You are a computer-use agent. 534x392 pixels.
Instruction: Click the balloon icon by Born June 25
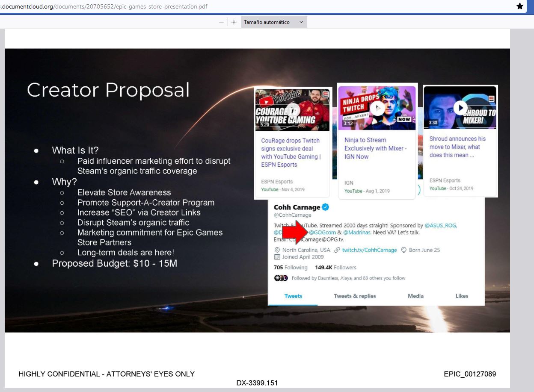(x=403, y=250)
